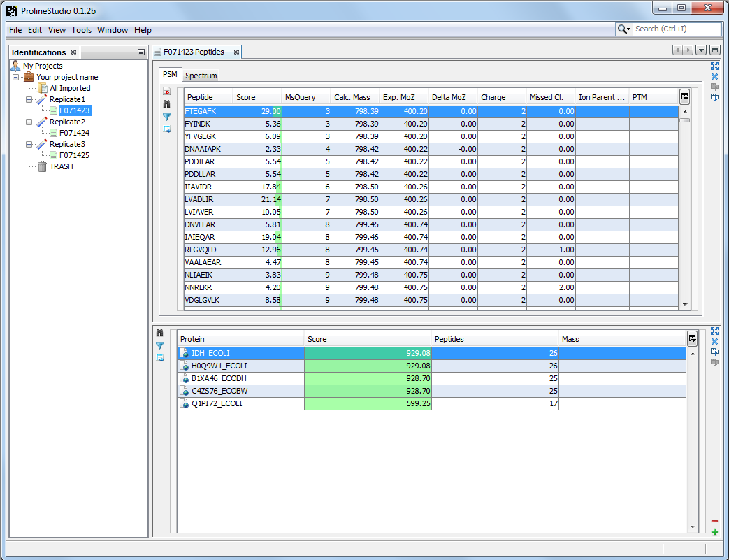
Task: Open column chooser for the Protein table
Action: pyautogui.click(x=692, y=339)
